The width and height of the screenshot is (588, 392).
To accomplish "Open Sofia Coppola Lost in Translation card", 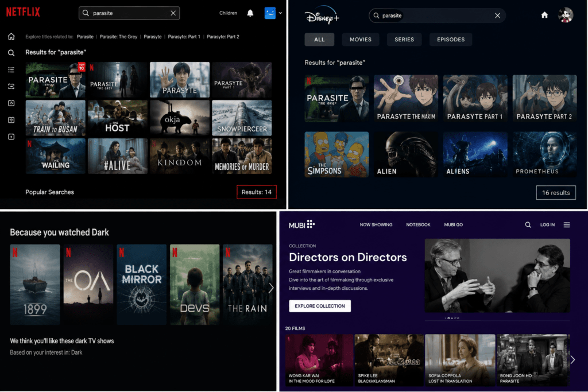I will click(x=460, y=360).
